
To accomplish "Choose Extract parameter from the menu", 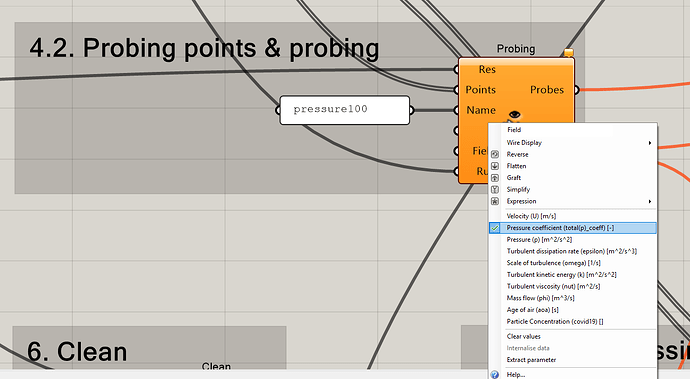I will [x=531, y=360].
